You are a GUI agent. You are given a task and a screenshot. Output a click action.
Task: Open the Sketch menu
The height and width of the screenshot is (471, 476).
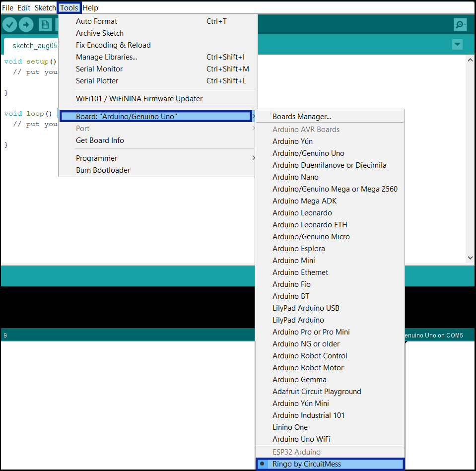(x=45, y=8)
